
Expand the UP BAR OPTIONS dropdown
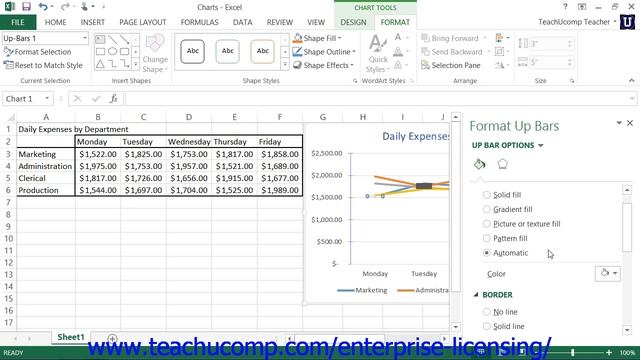[541, 146]
